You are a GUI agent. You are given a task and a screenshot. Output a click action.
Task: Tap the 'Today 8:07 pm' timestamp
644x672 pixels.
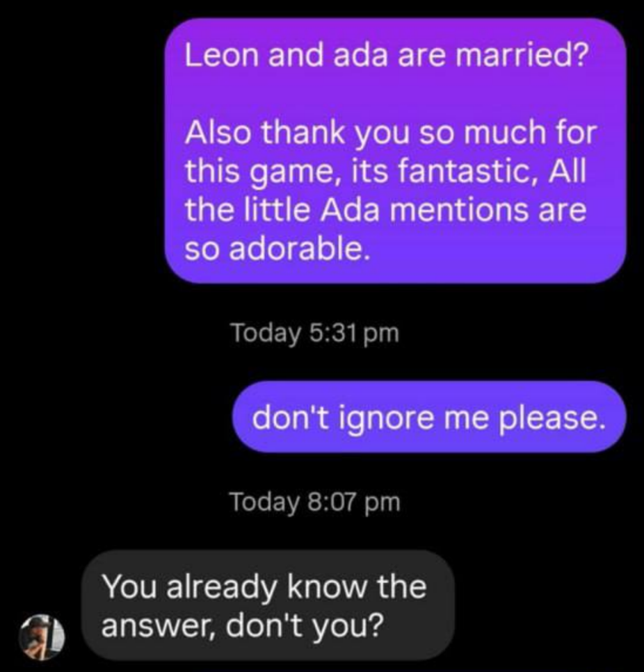click(315, 502)
